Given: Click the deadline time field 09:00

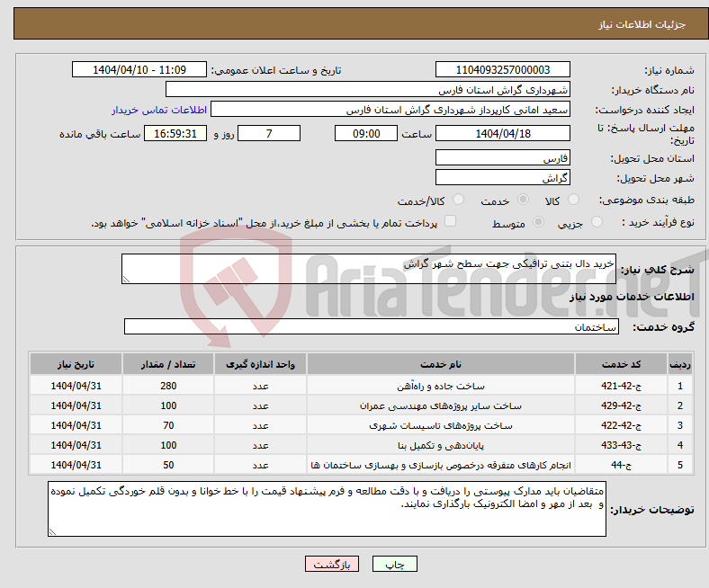Looking at the screenshot, I should click(366, 133).
